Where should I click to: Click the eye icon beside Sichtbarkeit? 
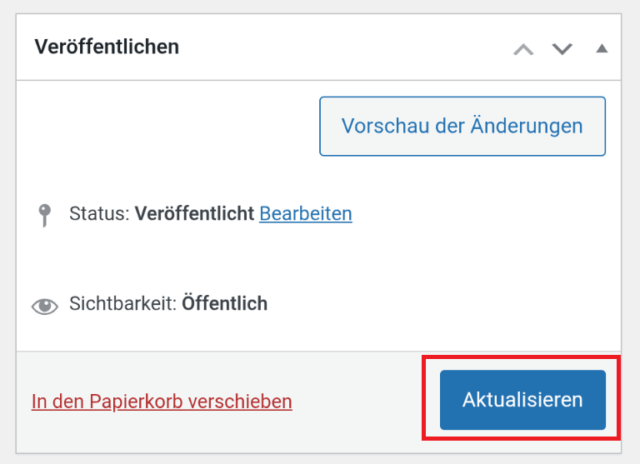pos(44,305)
